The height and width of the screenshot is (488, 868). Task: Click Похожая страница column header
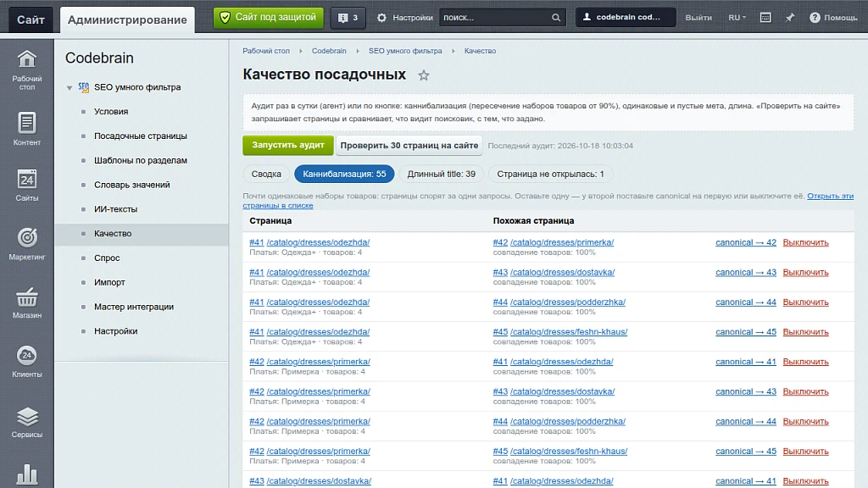tap(533, 221)
